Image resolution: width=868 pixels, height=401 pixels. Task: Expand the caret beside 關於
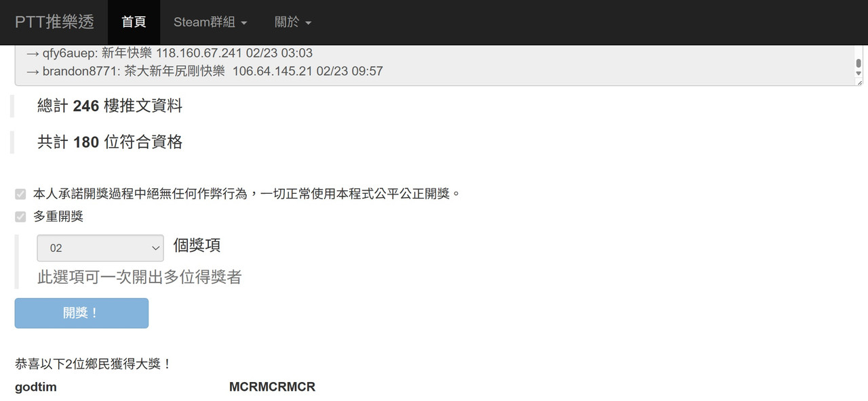tap(309, 23)
